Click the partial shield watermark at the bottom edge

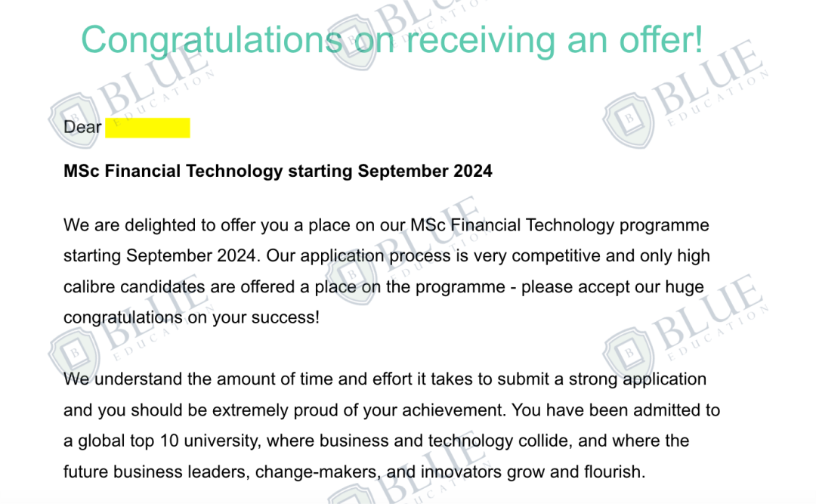pyautogui.click(x=354, y=495)
